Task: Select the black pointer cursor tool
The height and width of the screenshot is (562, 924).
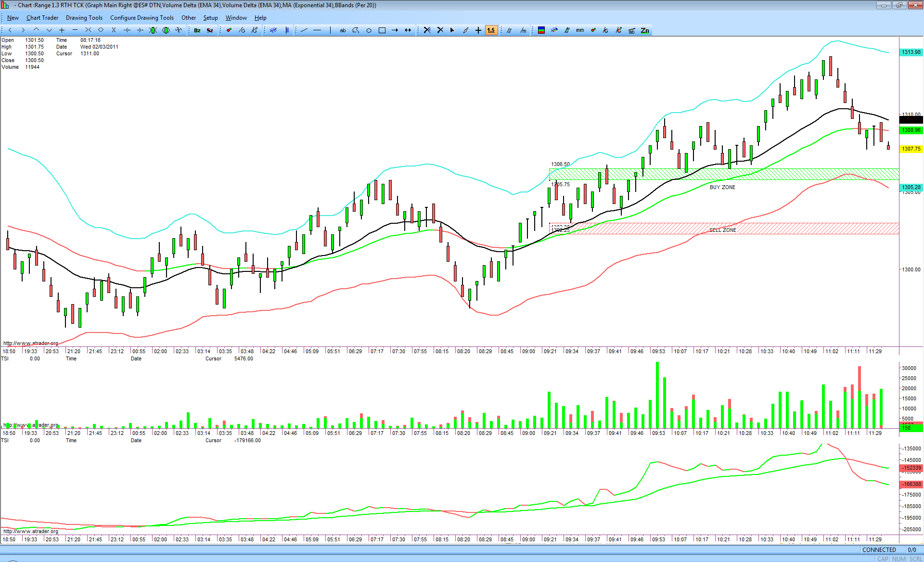Action: point(452,30)
